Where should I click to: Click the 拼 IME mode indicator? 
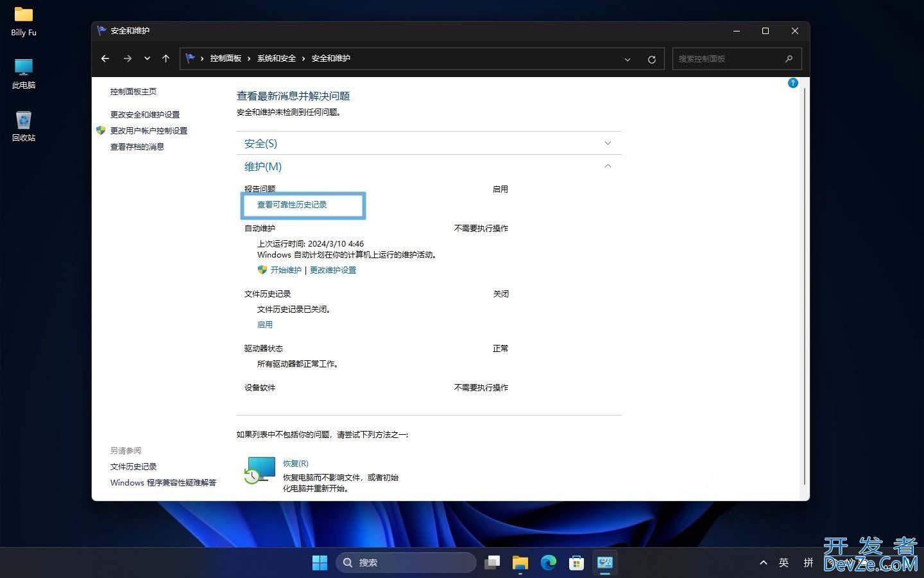(809, 563)
